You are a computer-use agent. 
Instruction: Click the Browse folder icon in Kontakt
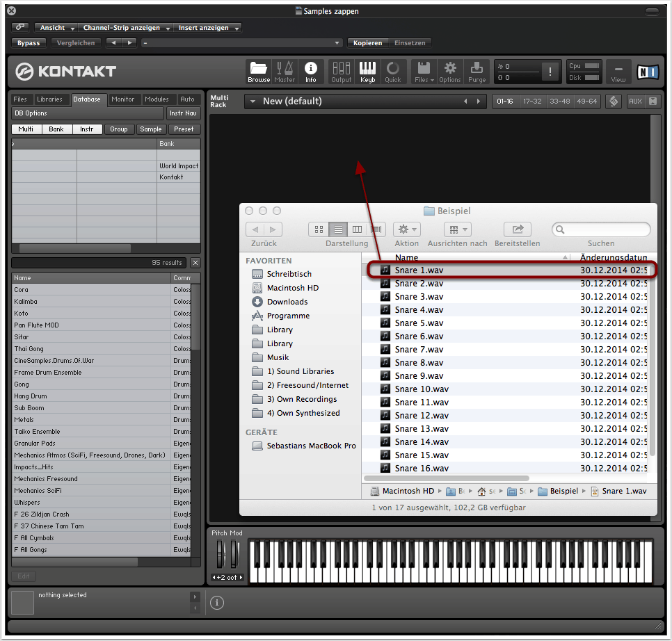[x=259, y=71]
